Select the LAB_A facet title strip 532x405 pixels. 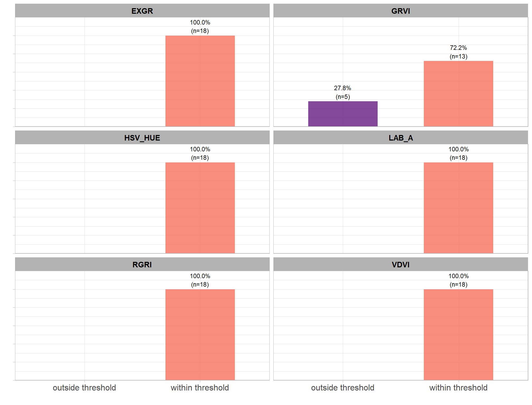400,138
